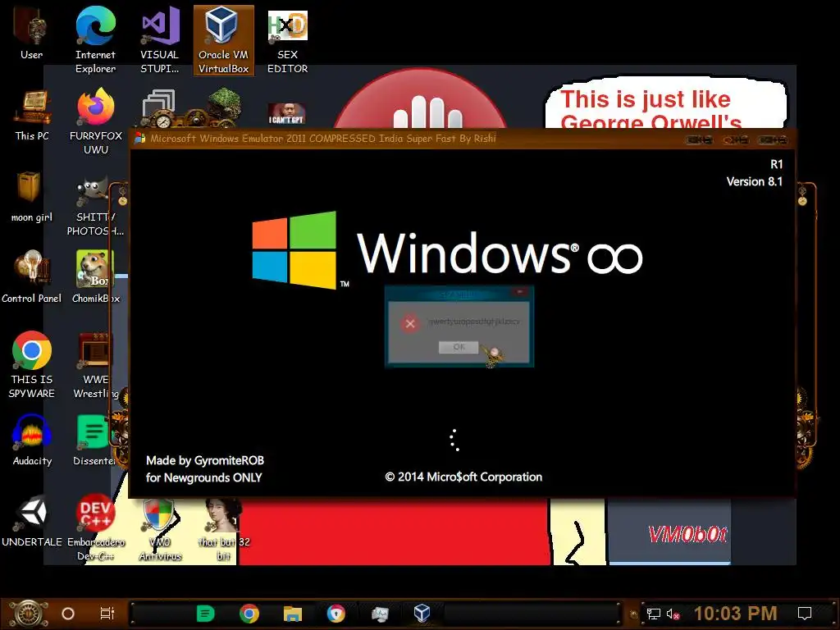Open Cortana circle search on taskbar
Viewport: 840px width, 630px height.
coord(68,614)
